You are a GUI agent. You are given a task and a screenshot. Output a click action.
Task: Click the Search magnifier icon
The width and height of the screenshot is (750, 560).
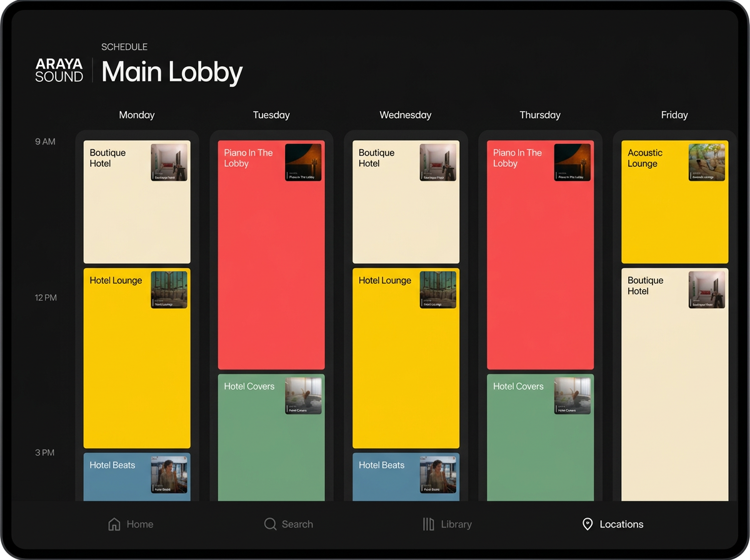pos(270,524)
